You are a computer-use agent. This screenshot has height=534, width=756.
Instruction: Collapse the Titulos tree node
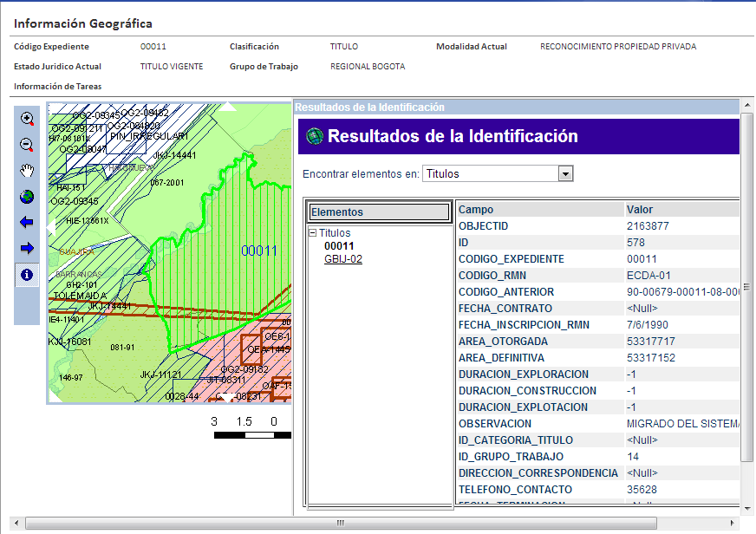[312, 233]
